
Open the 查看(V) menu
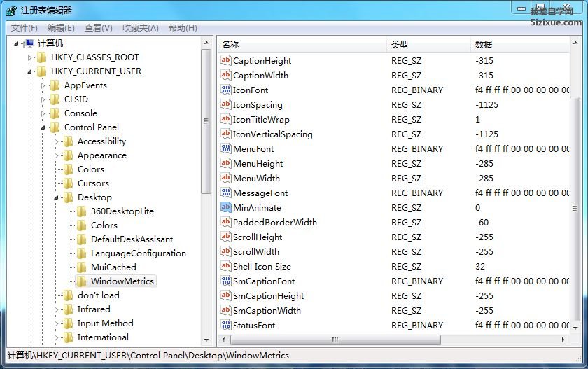[98, 28]
